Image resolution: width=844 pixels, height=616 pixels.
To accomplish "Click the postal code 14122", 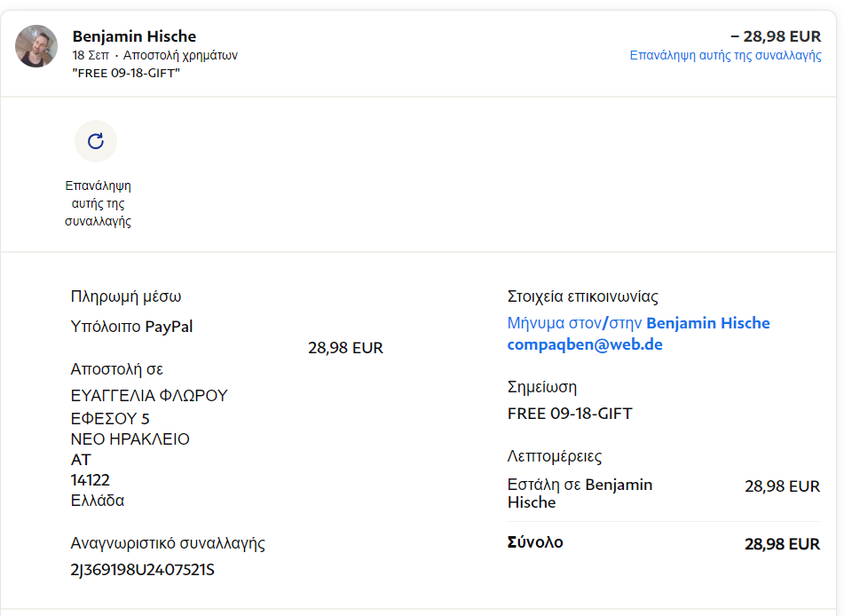I will point(90,480).
